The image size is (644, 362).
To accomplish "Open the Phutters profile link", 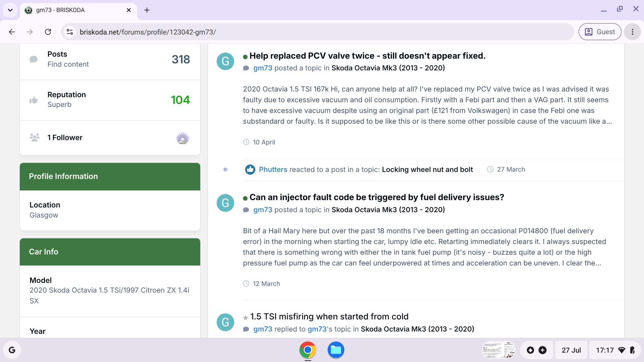I will 273,170.
